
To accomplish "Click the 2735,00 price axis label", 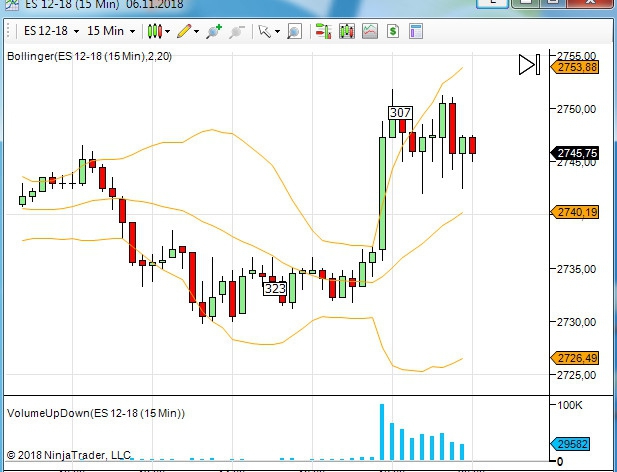I will pos(576,269).
